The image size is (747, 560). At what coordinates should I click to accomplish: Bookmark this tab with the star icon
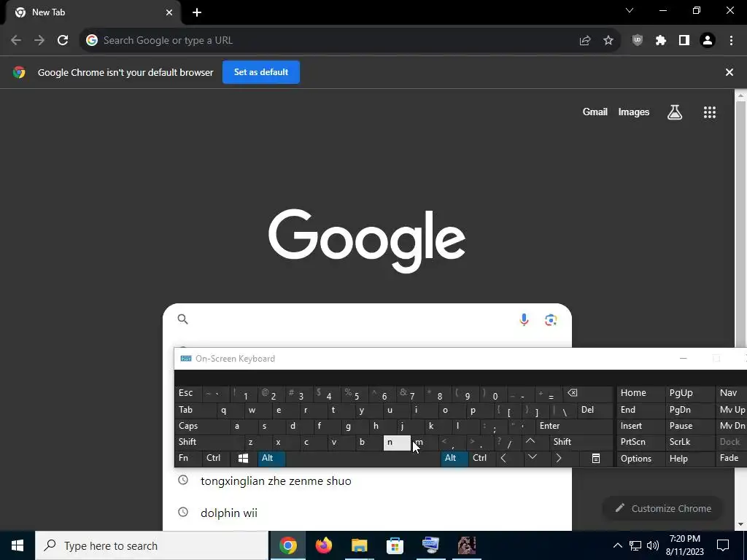coord(608,41)
